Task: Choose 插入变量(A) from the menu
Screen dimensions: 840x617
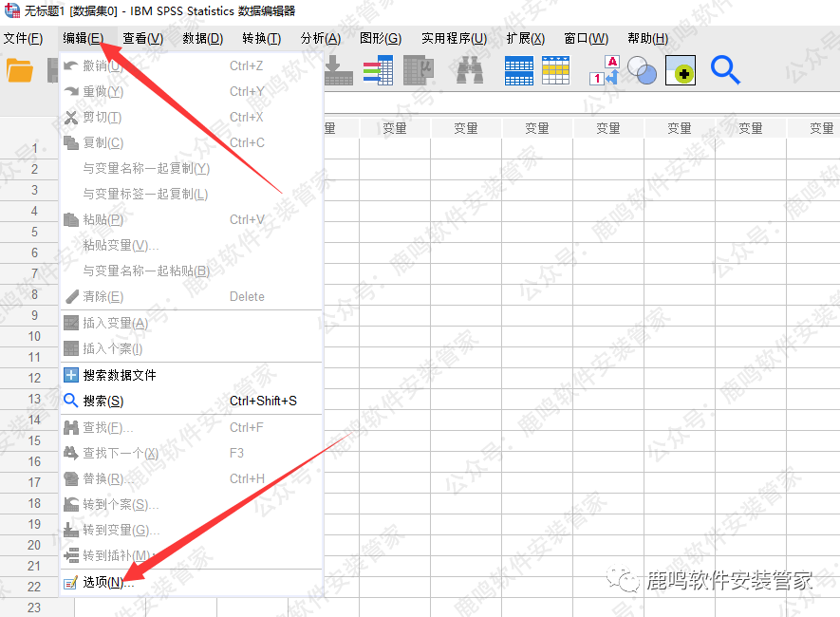Action: (x=191, y=323)
